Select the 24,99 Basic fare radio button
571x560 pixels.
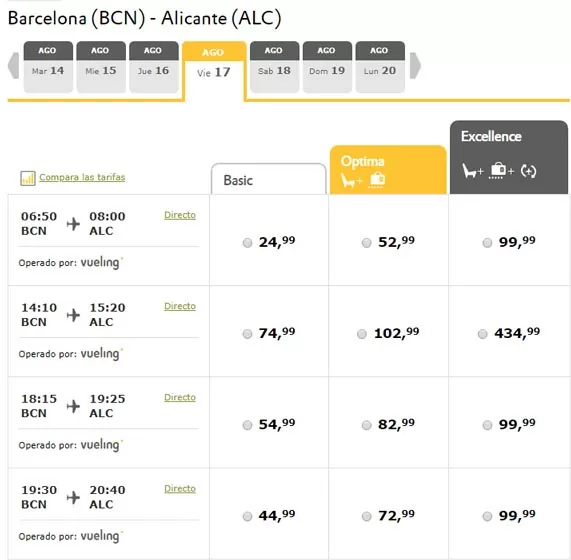(247, 242)
